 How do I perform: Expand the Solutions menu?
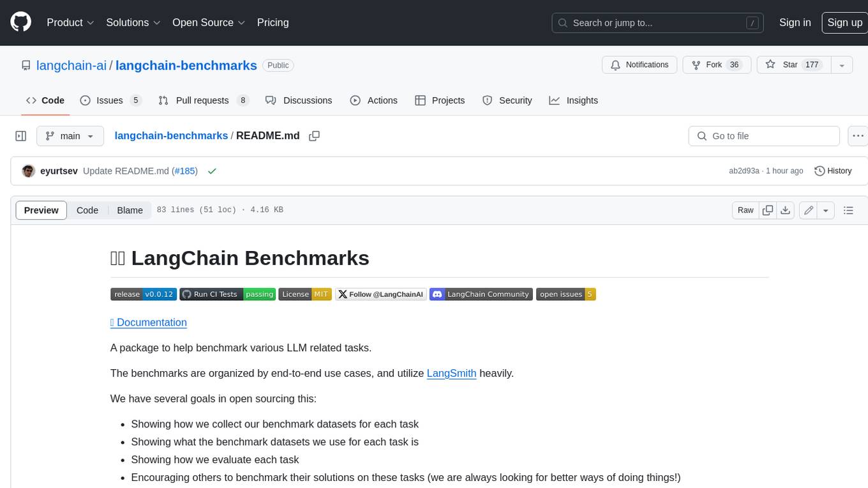pyautogui.click(x=133, y=22)
